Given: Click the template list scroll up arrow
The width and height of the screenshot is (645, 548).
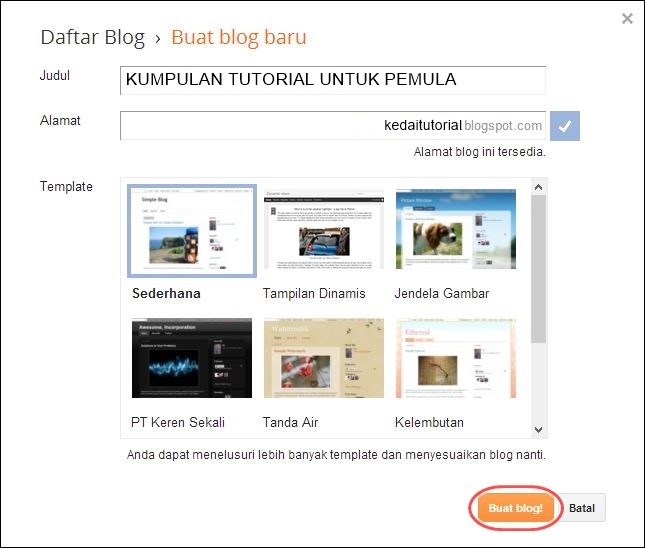Looking at the screenshot, I should [538, 187].
